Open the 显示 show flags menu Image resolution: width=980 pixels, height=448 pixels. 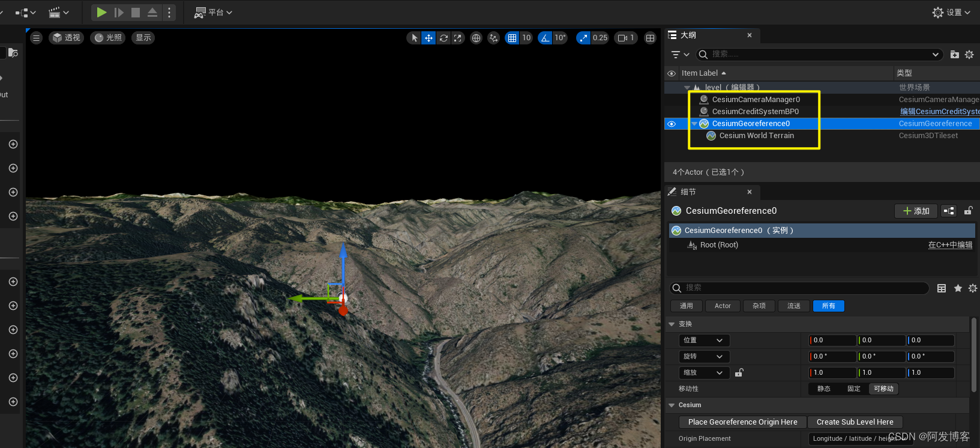pyautogui.click(x=143, y=38)
